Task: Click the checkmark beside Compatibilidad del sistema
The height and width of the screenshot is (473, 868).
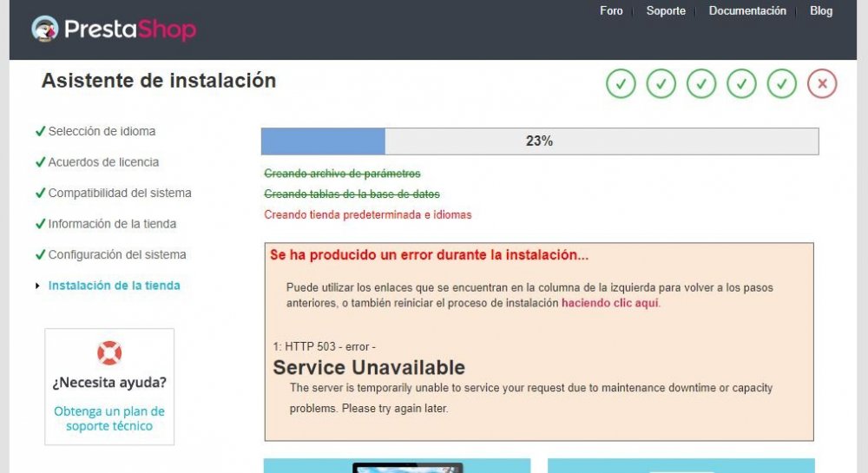Action: 40,193
